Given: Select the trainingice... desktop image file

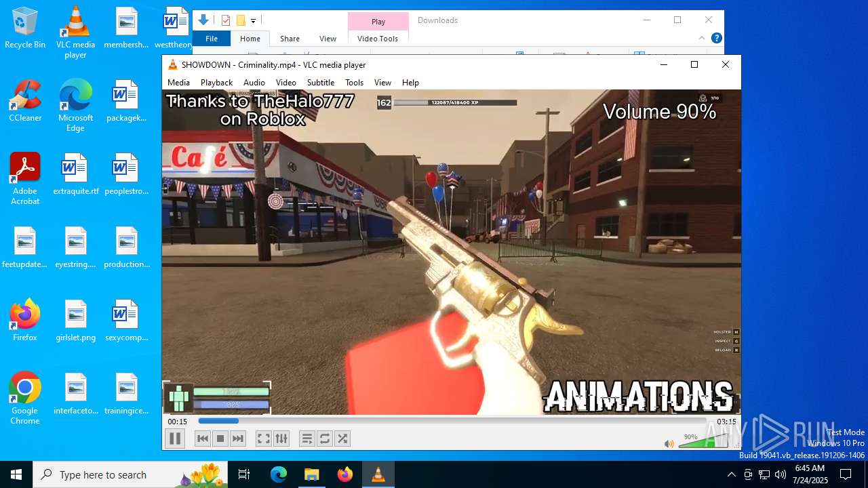Looking at the screenshot, I should tap(126, 394).
